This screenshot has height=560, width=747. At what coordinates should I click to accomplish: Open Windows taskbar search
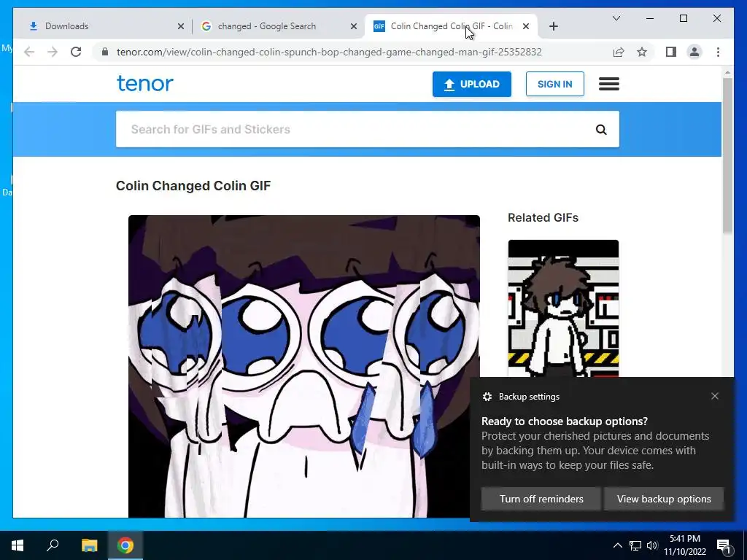(x=53, y=545)
